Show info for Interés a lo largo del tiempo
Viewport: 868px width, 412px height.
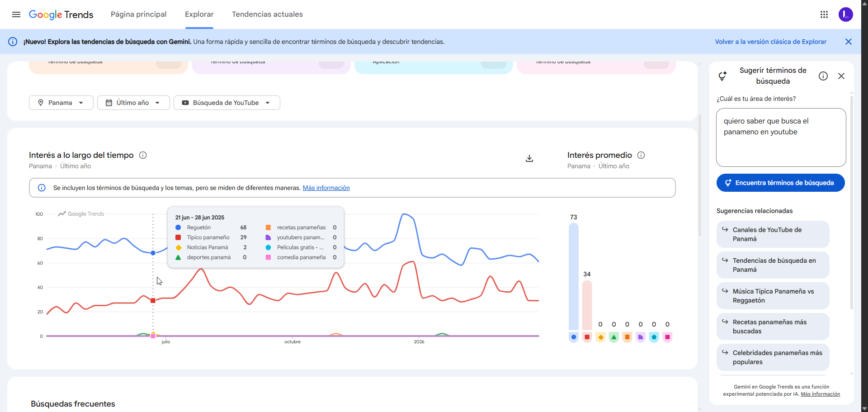pyautogui.click(x=143, y=155)
